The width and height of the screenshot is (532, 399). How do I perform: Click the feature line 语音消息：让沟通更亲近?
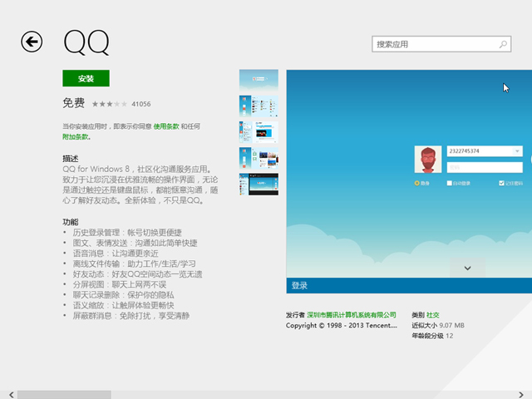pos(116,254)
